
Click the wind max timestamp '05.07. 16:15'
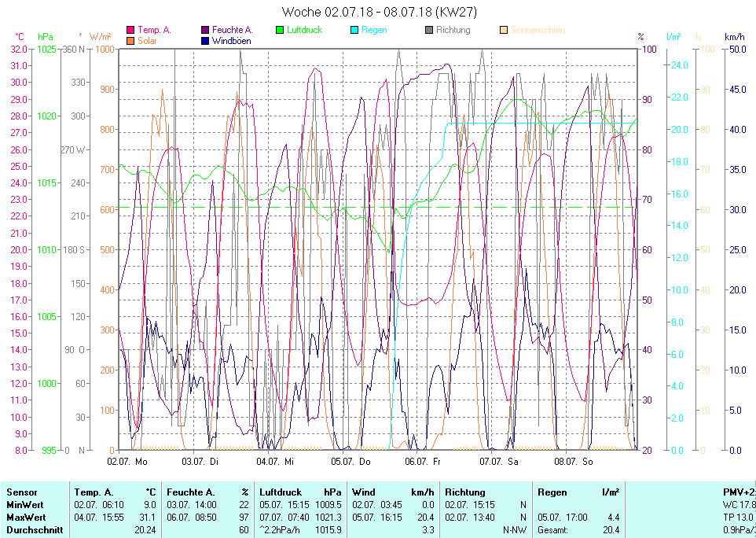pos(377,518)
